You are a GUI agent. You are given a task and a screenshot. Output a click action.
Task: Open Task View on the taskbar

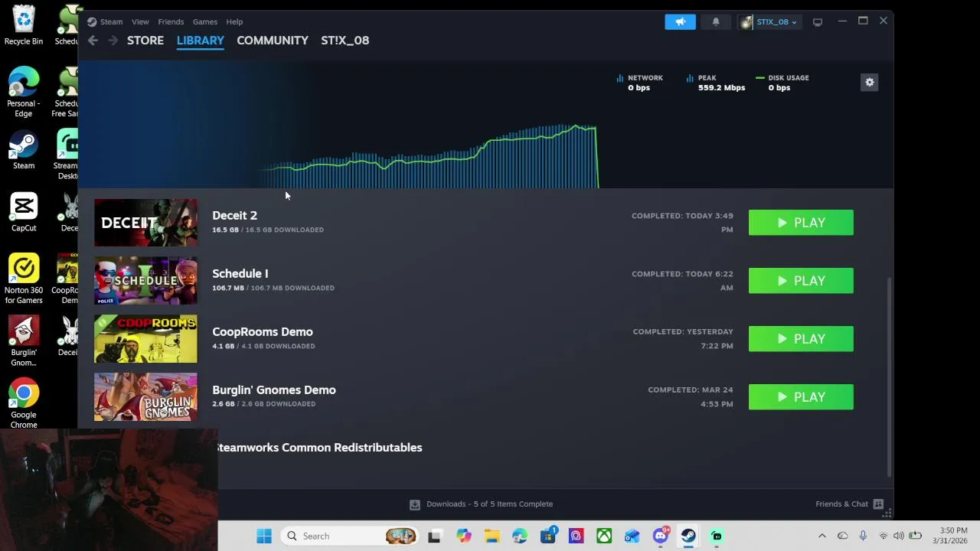[x=434, y=536]
